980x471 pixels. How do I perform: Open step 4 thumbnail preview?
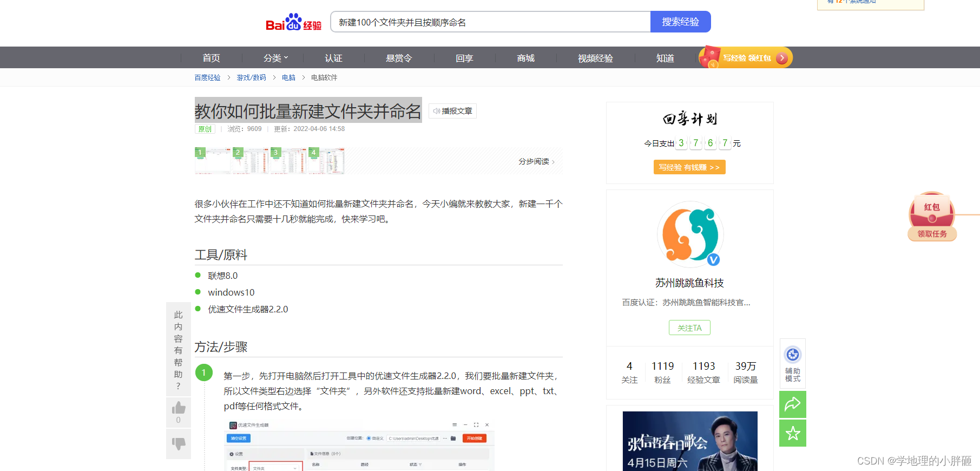[326, 161]
